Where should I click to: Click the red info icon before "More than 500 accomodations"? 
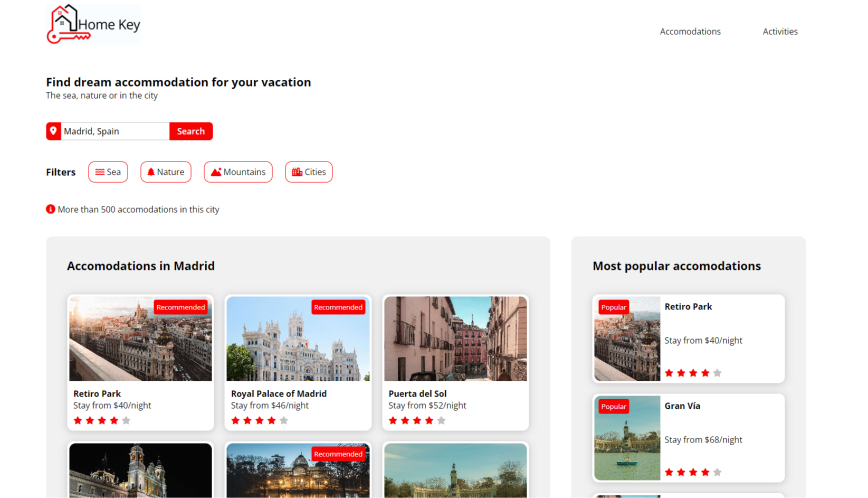[51, 209]
